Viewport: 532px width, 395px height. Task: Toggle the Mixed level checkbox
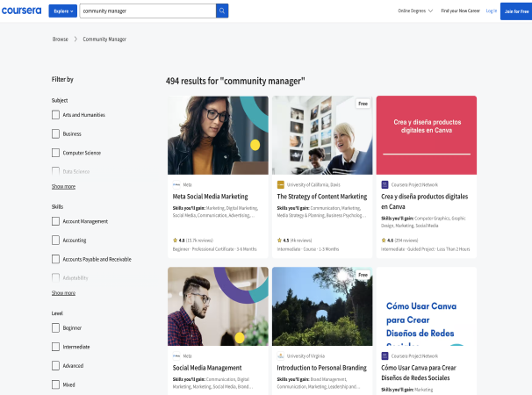click(x=55, y=384)
